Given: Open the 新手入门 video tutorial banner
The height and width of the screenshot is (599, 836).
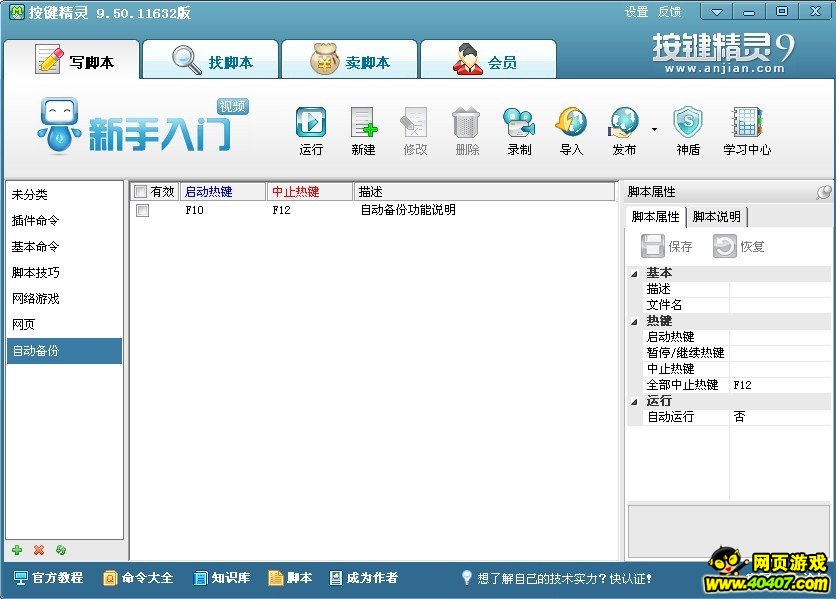Looking at the screenshot, I should click(x=144, y=126).
